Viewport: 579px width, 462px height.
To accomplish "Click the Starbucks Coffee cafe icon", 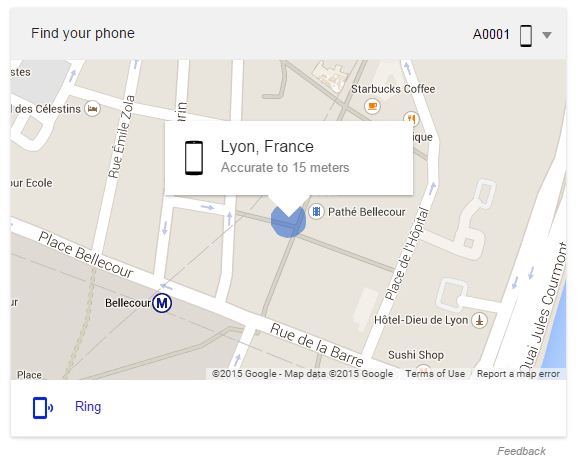I will point(372,106).
